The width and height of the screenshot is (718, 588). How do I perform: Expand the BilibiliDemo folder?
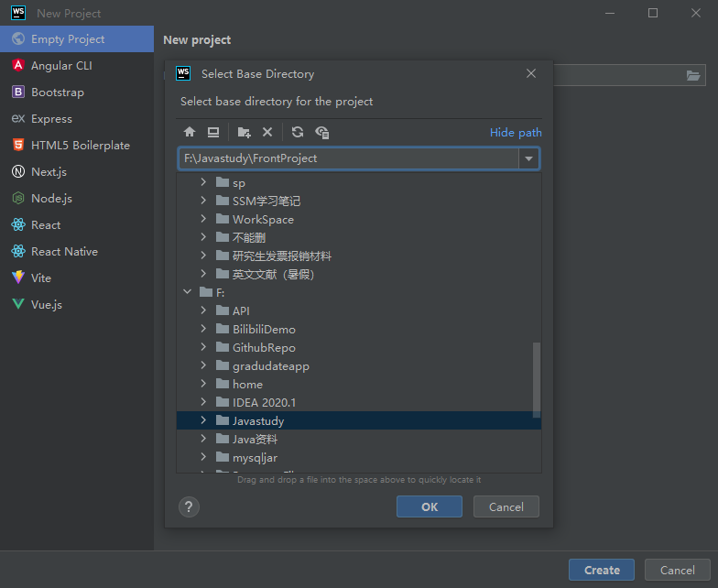pyautogui.click(x=203, y=329)
